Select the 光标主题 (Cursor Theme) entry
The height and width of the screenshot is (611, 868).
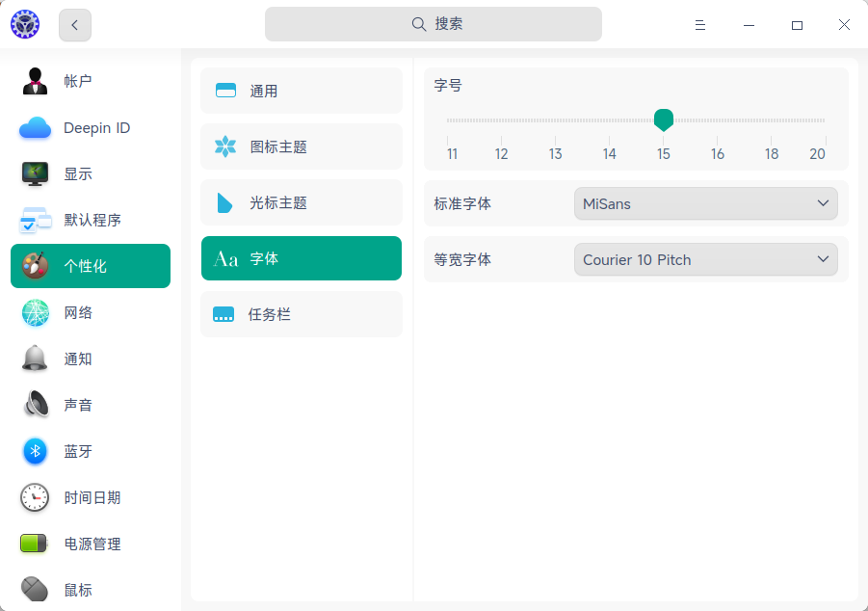[301, 202]
